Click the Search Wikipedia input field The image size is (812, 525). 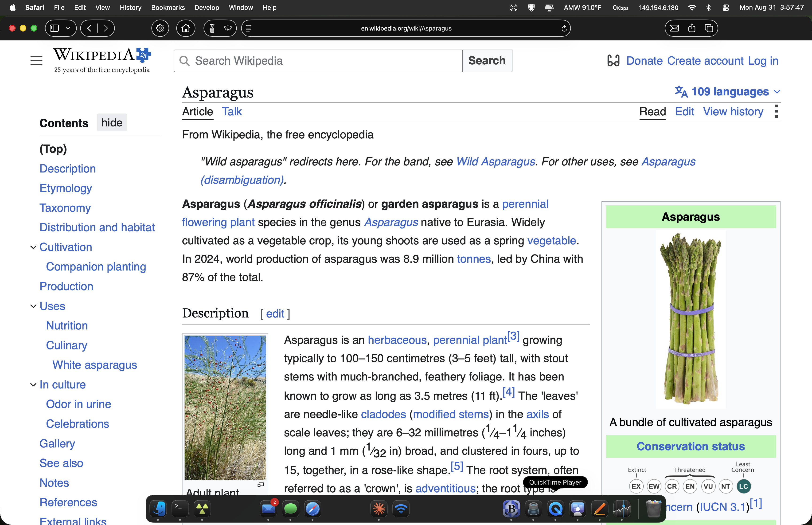point(318,61)
